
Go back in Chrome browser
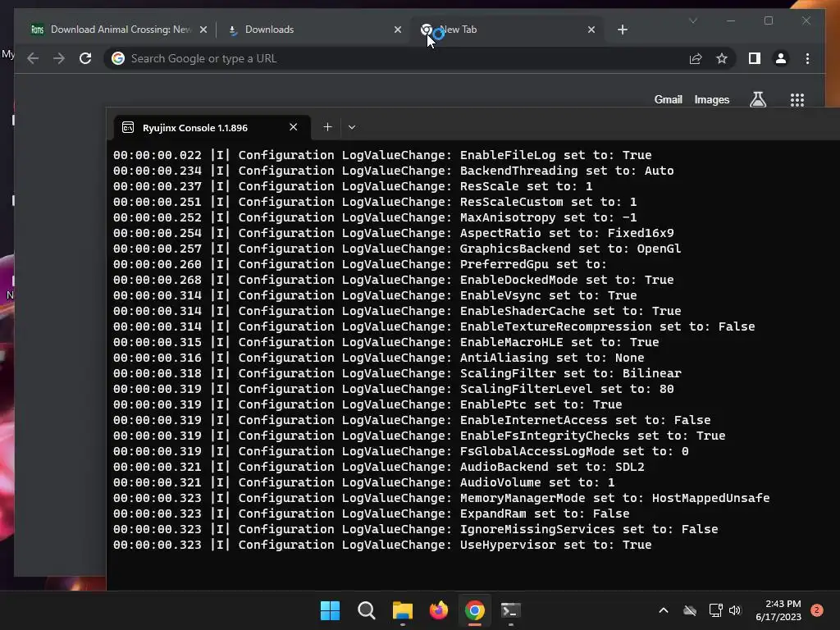tap(33, 58)
